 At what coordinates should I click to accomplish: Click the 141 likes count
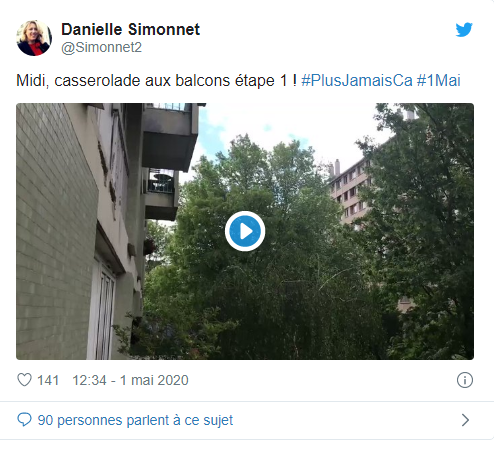[x=48, y=380]
